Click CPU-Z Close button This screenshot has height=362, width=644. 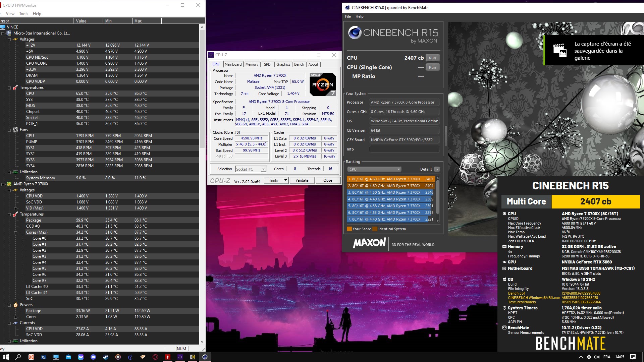(328, 180)
